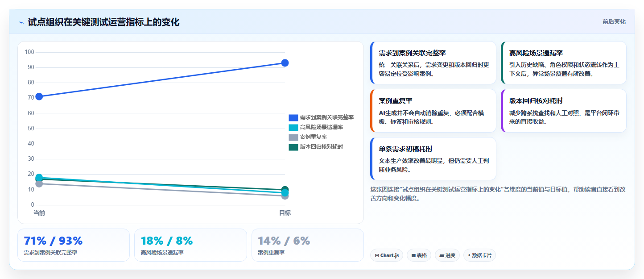The width and height of the screenshot is (644, 279).
Task: Click the lightning icon beside the title
Action: (21, 22)
